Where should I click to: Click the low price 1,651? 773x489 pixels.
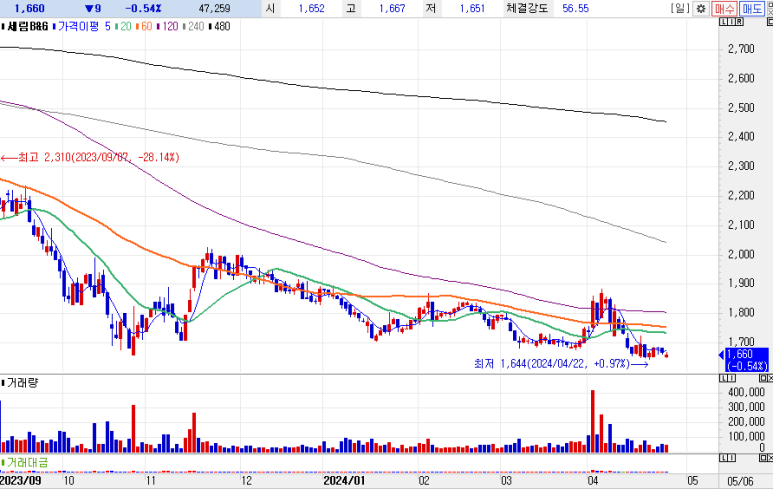pyautogui.click(x=472, y=8)
